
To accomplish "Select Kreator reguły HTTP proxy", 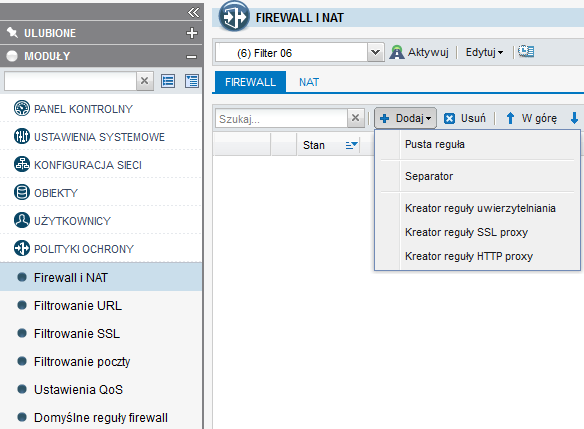I will (469, 256).
